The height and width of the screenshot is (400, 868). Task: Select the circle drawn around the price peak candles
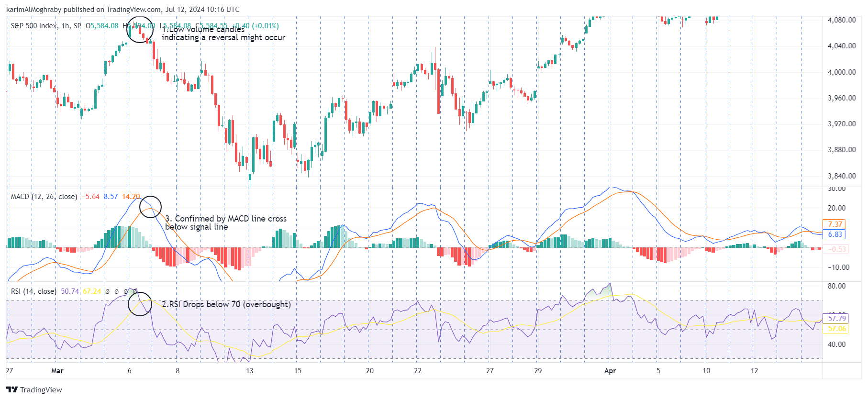tap(140, 30)
